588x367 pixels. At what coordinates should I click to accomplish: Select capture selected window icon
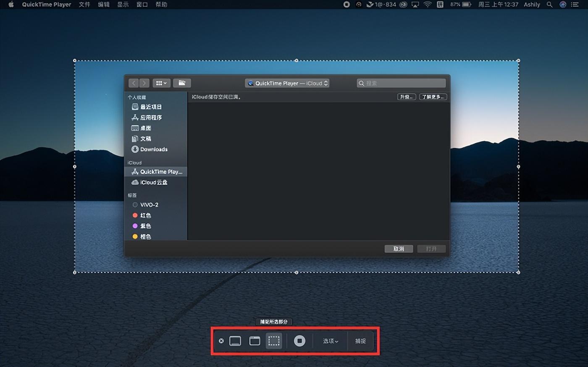coord(255,341)
